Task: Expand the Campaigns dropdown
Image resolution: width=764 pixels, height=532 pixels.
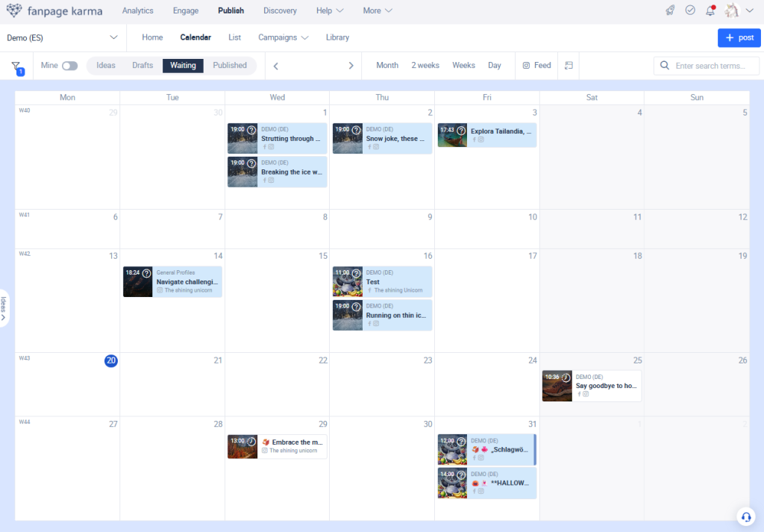Action: click(283, 37)
